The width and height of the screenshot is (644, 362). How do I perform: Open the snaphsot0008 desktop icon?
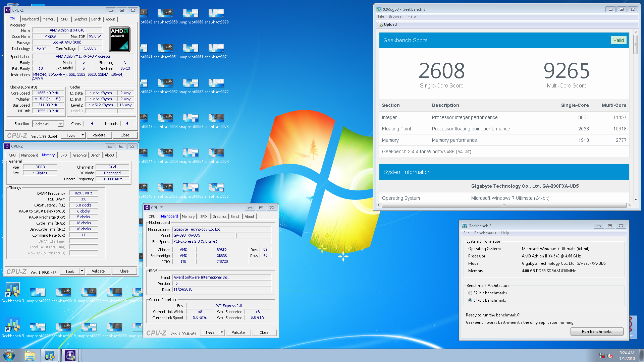(38, 295)
